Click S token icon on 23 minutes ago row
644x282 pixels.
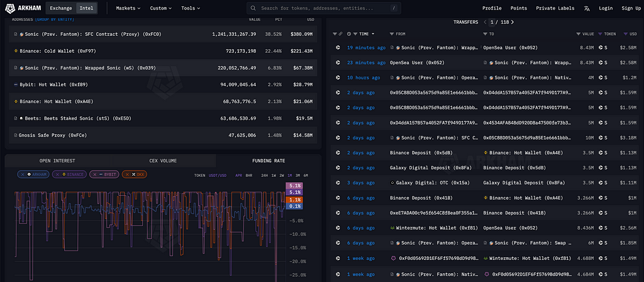(601, 63)
